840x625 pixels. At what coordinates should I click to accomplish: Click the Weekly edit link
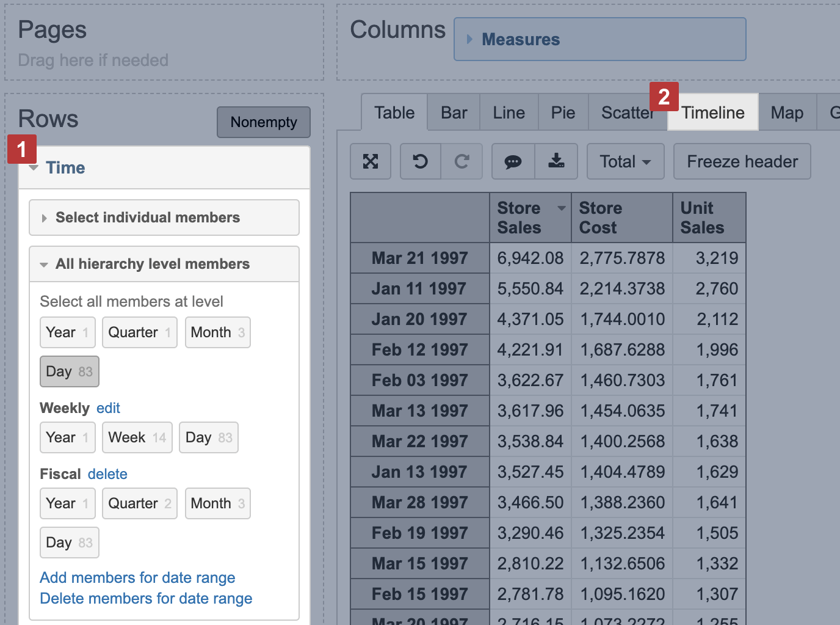pos(108,408)
